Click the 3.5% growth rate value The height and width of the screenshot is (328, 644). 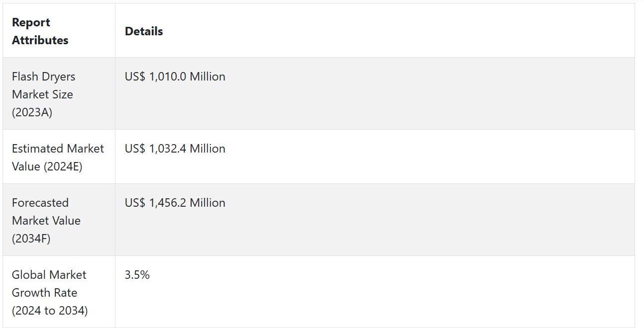click(137, 275)
